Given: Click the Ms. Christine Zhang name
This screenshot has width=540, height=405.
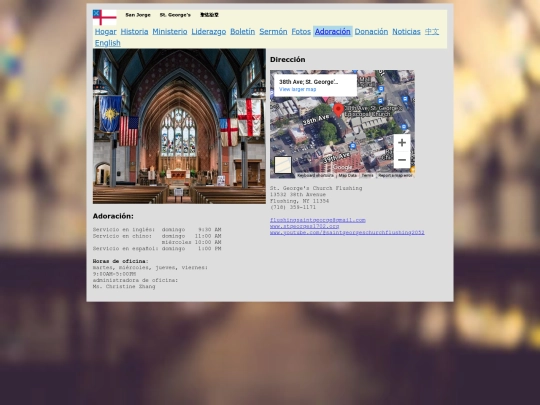Looking at the screenshot, I should (x=124, y=287).
